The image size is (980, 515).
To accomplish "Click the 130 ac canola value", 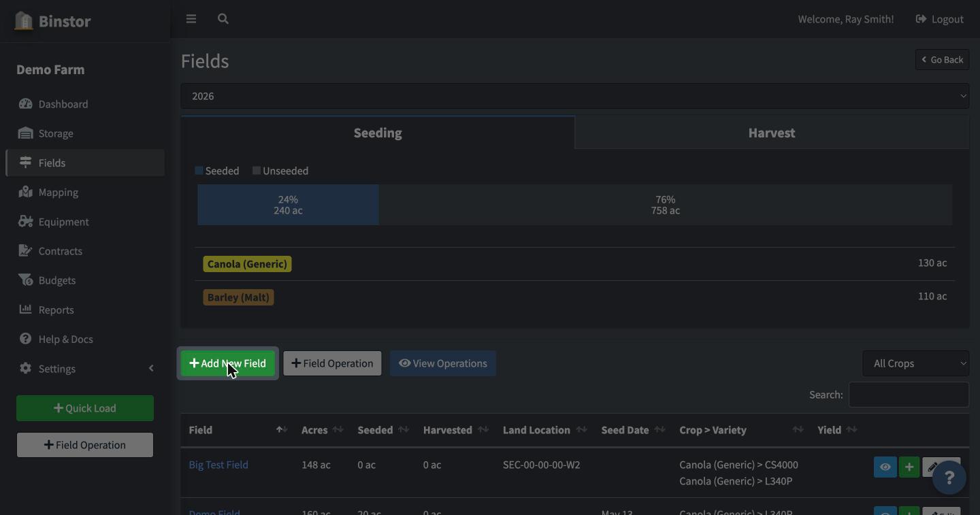I will click(932, 263).
